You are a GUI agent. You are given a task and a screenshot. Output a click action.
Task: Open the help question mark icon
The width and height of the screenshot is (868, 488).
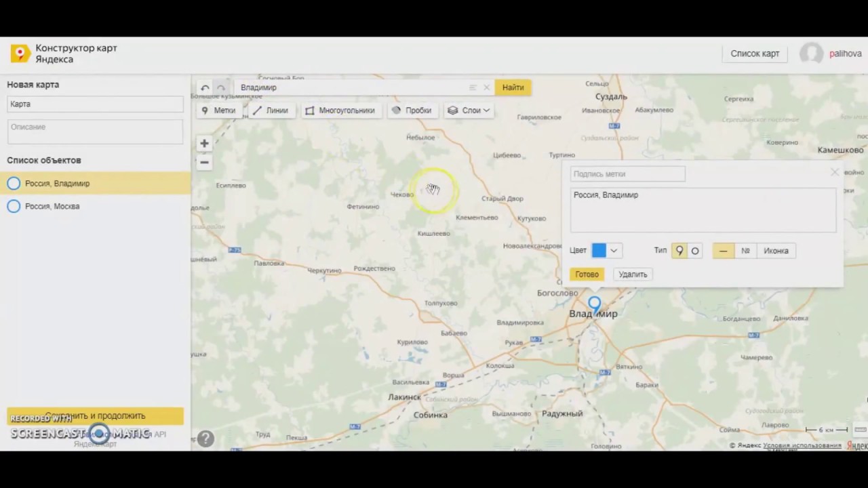click(205, 439)
